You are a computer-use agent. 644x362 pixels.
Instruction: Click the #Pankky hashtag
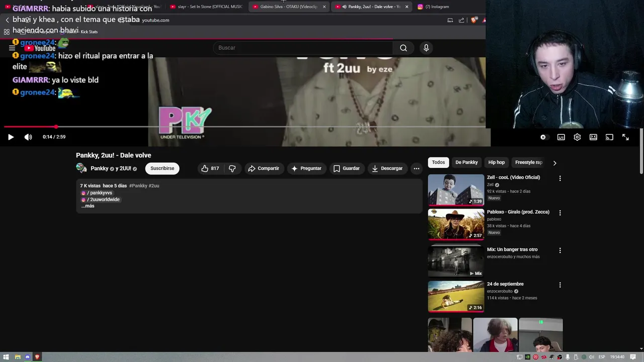(138, 186)
